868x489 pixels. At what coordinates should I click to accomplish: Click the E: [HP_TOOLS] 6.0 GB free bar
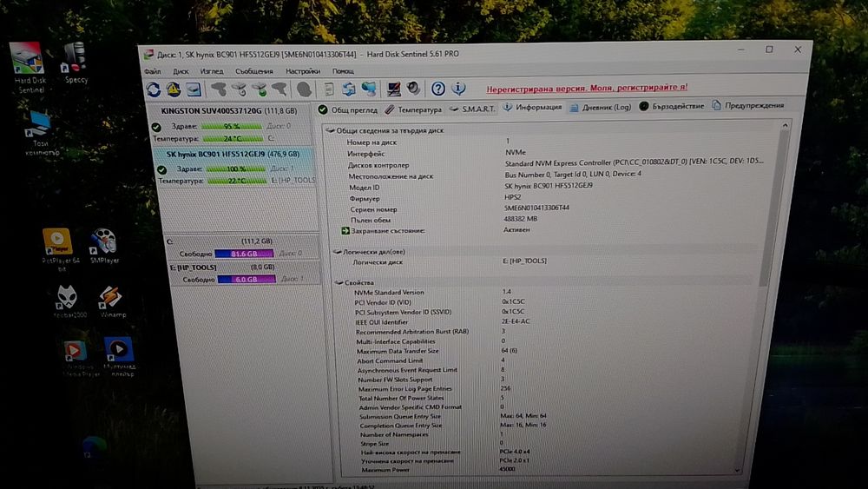click(x=247, y=279)
